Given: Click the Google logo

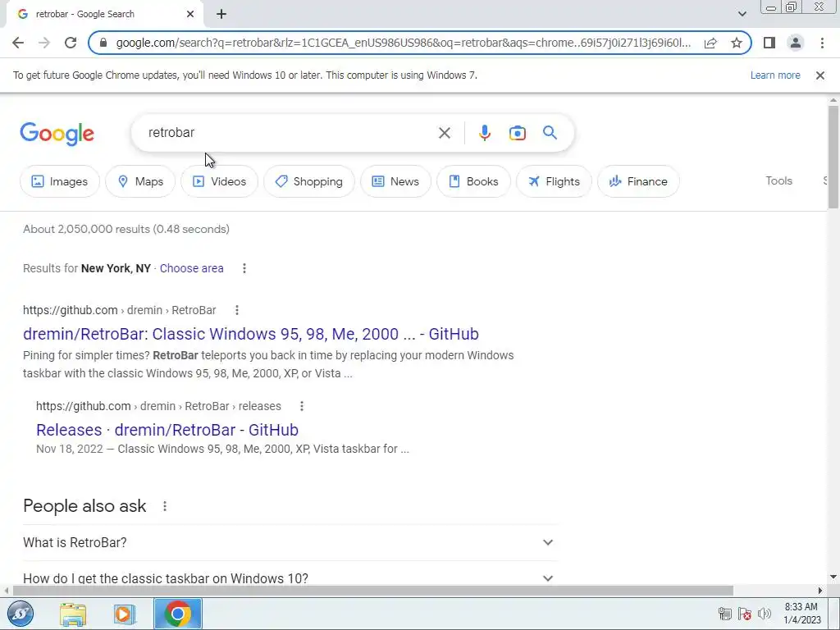Looking at the screenshot, I should tap(57, 134).
